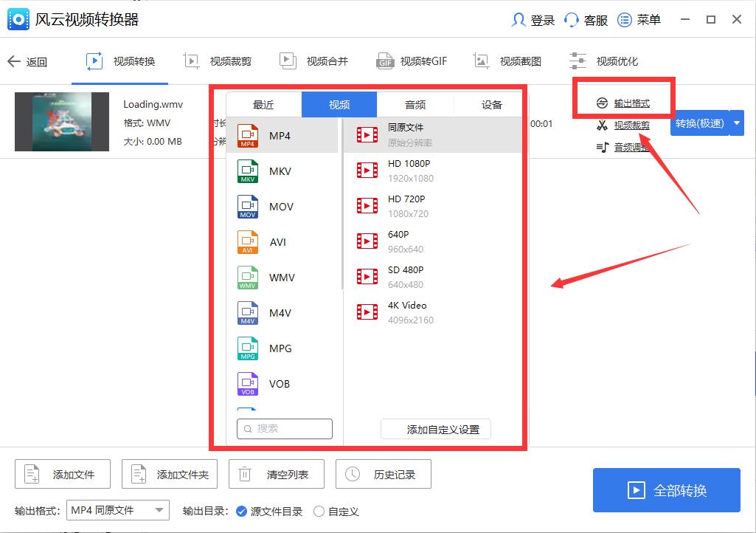Image resolution: width=756 pixels, height=533 pixels.
Task: Click 转换(极速) button
Action: click(700, 123)
